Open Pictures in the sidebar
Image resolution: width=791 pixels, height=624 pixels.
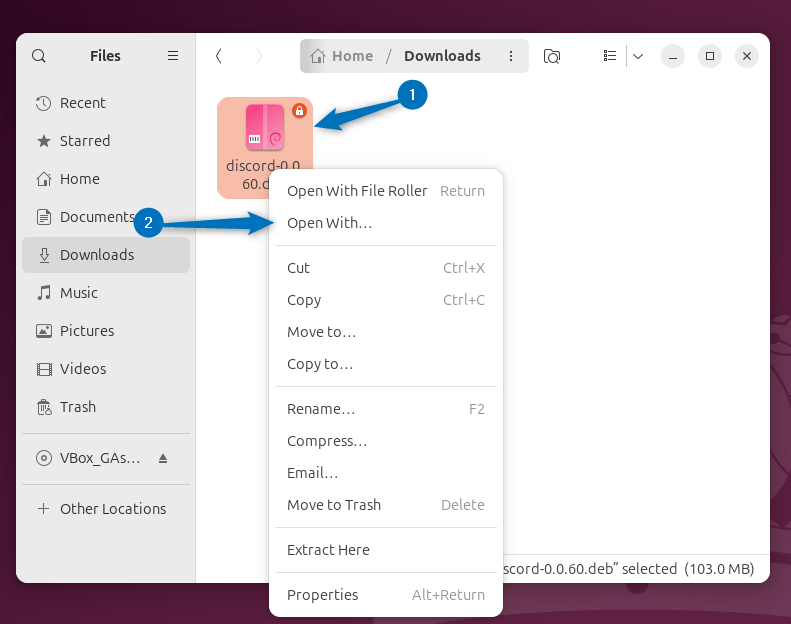tap(106, 331)
